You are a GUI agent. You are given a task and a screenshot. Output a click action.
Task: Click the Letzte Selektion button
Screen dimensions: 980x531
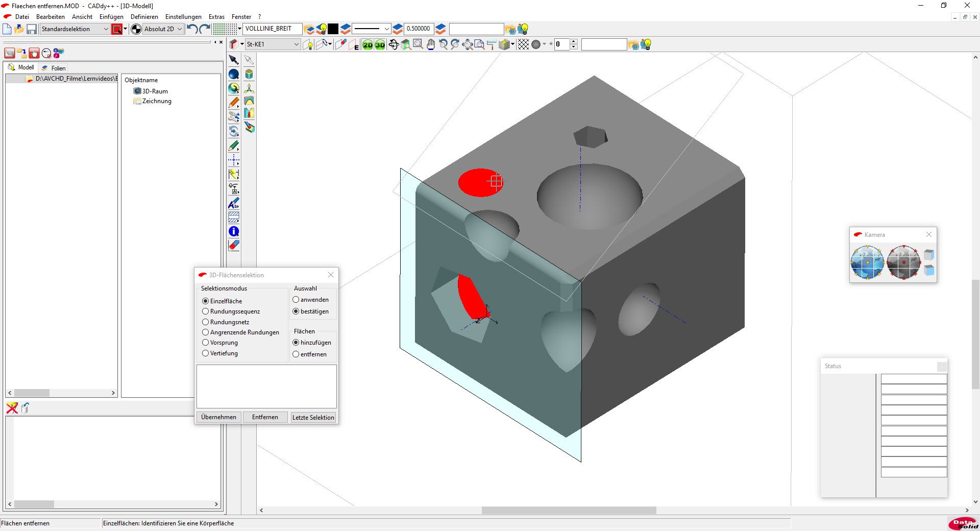(313, 417)
